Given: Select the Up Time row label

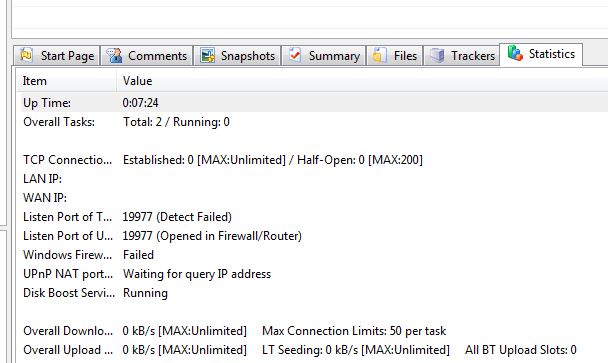Looking at the screenshot, I should tap(47, 103).
